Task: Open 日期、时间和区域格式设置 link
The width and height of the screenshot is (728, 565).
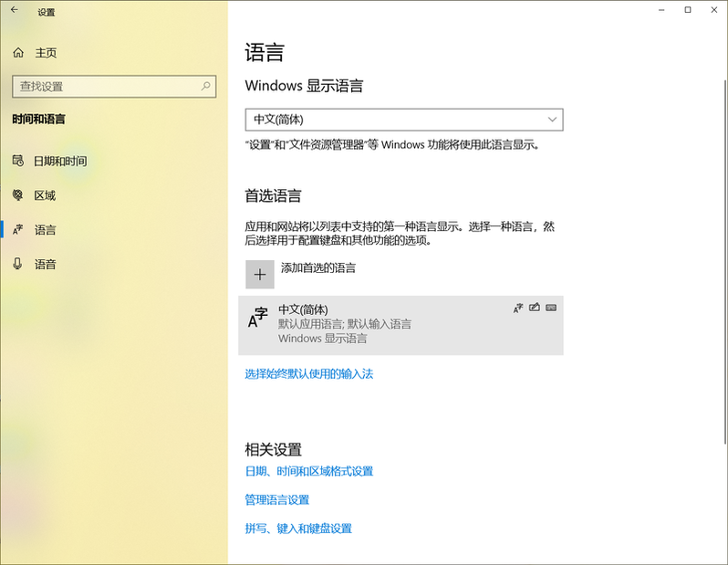Action: coord(309,472)
